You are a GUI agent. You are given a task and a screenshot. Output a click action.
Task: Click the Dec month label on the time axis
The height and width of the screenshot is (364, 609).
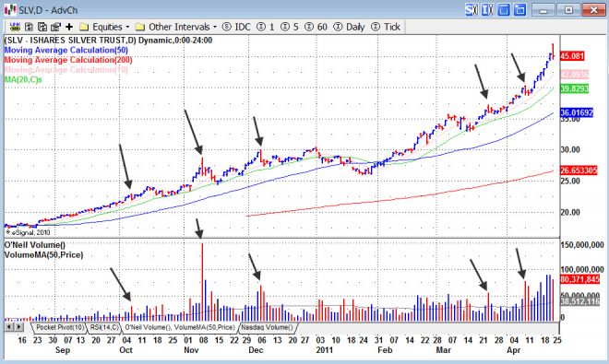click(x=256, y=350)
